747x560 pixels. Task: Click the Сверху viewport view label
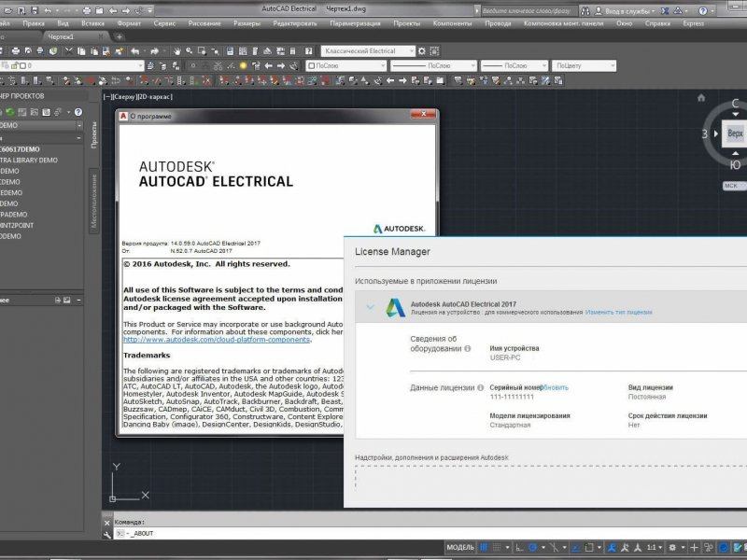[126, 97]
